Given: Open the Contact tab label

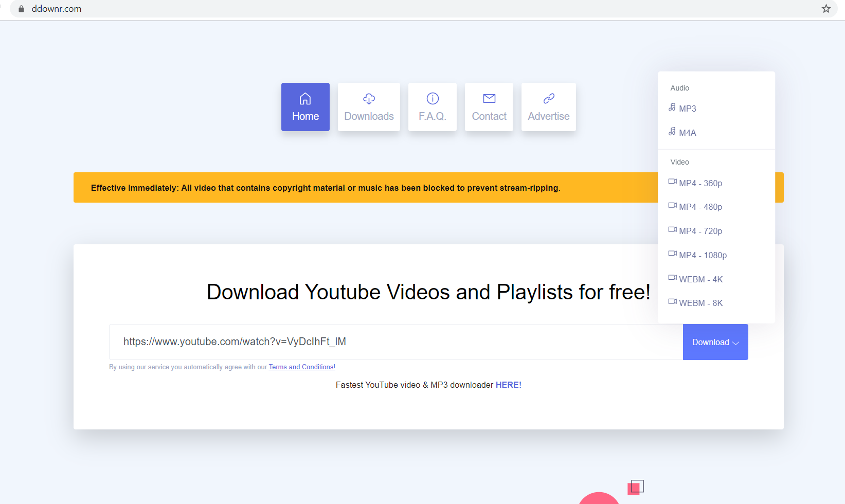Looking at the screenshot, I should point(489,116).
